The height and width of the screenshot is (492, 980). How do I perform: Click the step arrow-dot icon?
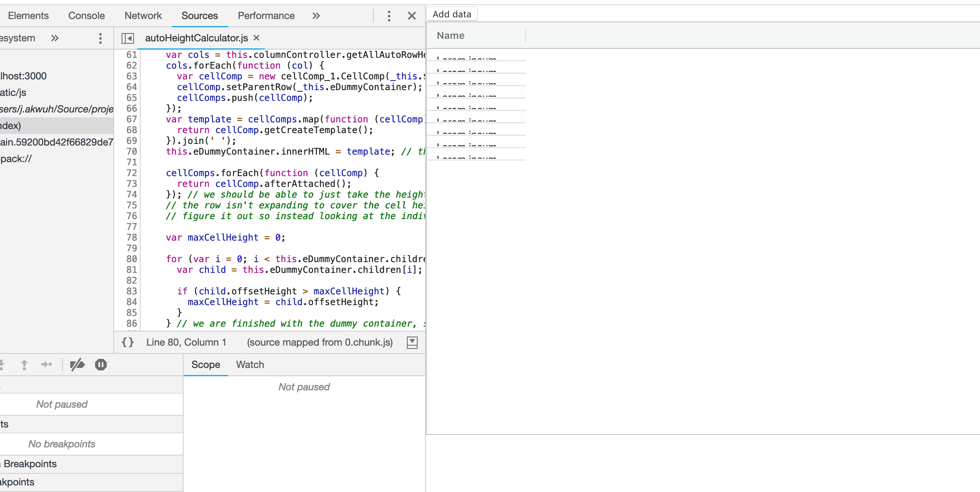pyautogui.click(x=47, y=365)
